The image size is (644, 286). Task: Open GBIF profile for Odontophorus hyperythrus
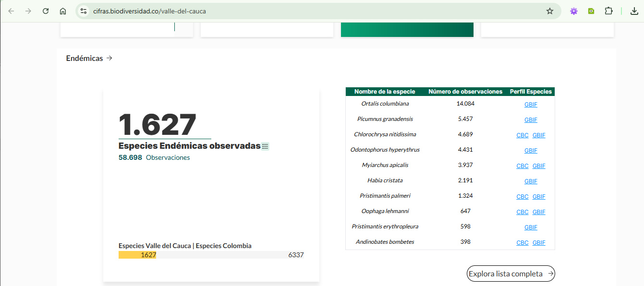[x=531, y=151]
